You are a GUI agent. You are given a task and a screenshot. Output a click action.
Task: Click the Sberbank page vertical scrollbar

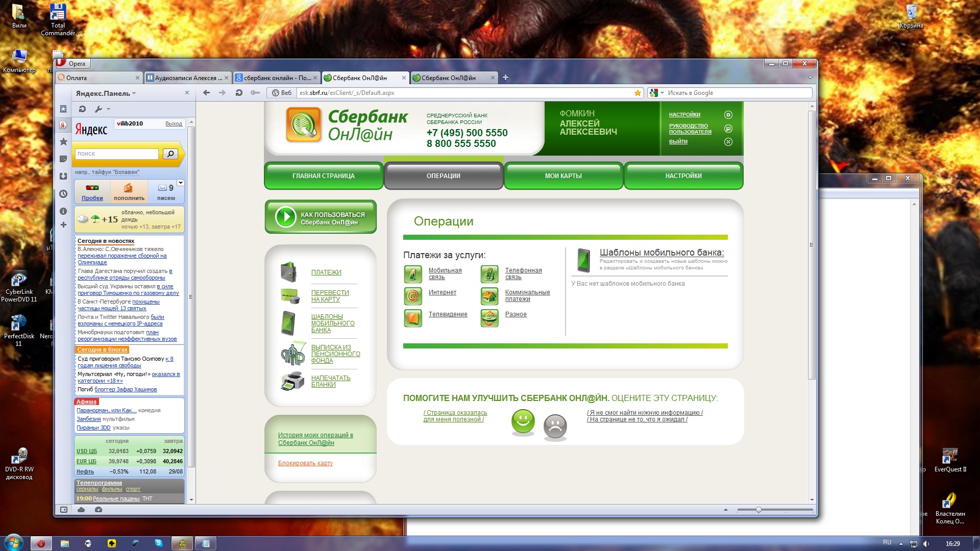pos(812,245)
